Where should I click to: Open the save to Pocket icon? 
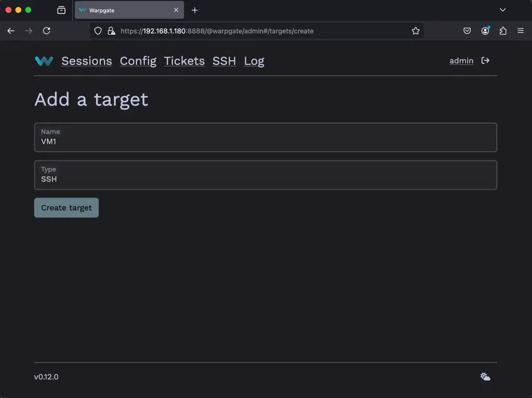pyautogui.click(x=467, y=31)
